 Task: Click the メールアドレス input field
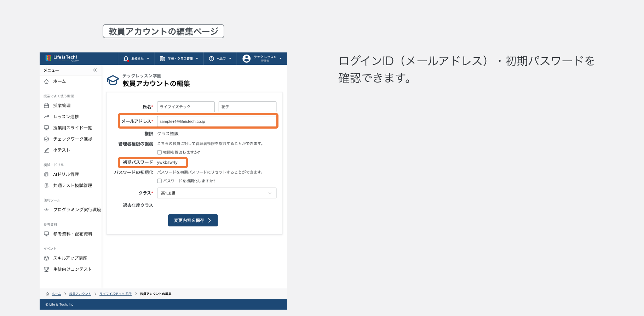pos(217,121)
